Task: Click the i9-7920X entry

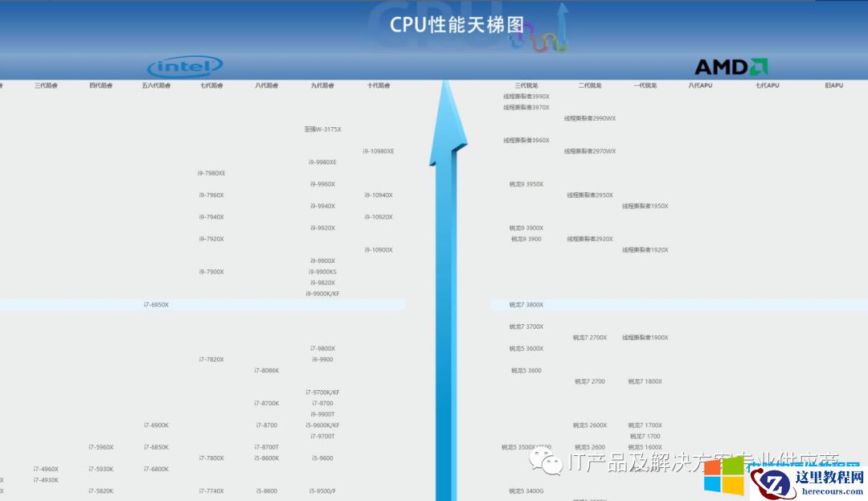Action: 211,239
